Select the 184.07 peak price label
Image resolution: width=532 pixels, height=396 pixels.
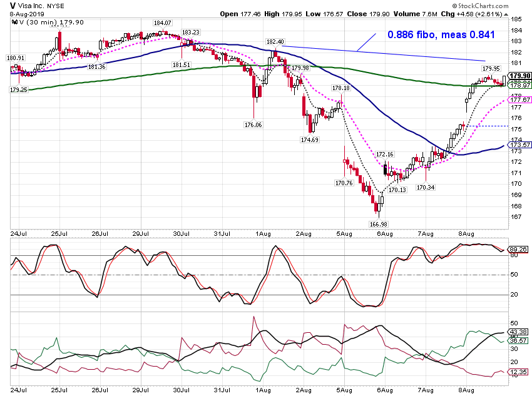click(163, 23)
